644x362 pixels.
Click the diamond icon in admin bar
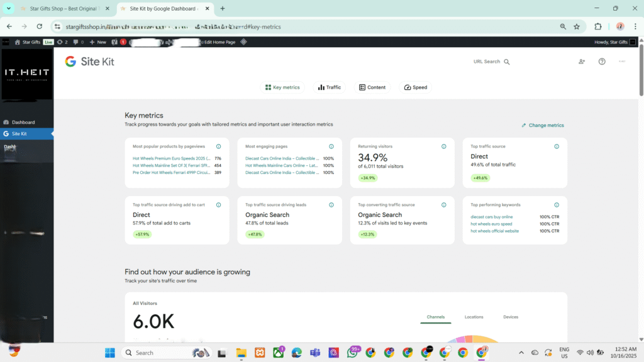243,42
